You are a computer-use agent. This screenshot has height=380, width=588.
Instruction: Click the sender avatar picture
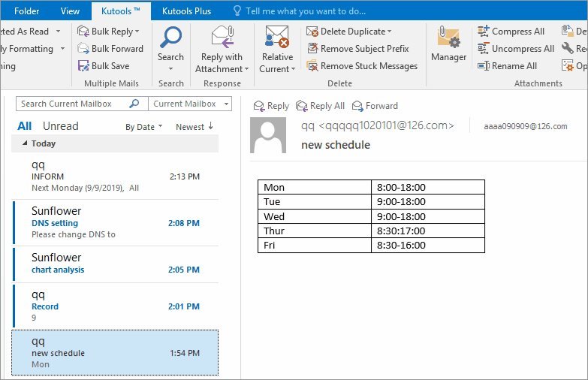268,135
